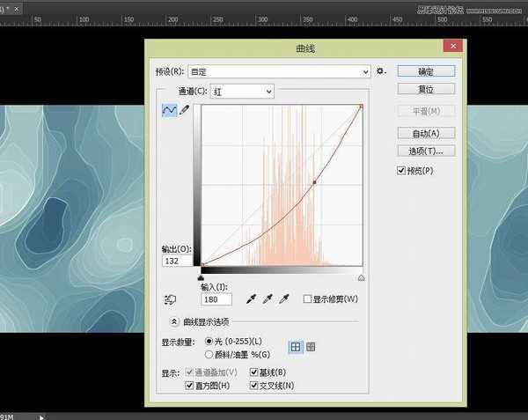Switch to the detailed 10x10 grid icon

tap(310, 347)
